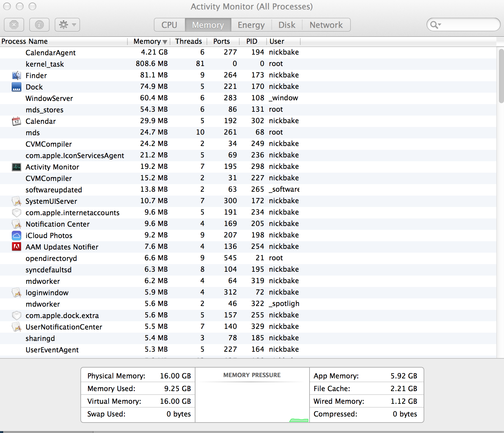Click the search magnifier icon
Image resolution: width=504 pixels, height=433 pixels.
coord(434,25)
